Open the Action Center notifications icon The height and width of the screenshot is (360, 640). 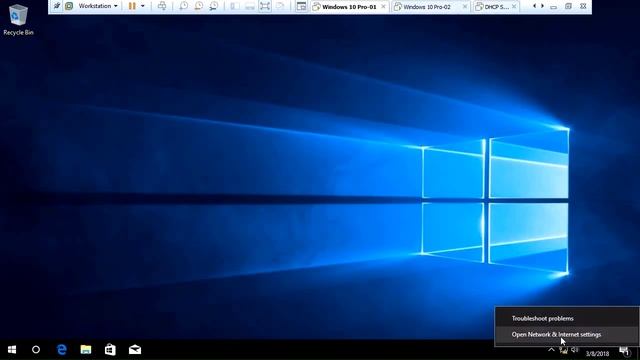(x=624, y=350)
